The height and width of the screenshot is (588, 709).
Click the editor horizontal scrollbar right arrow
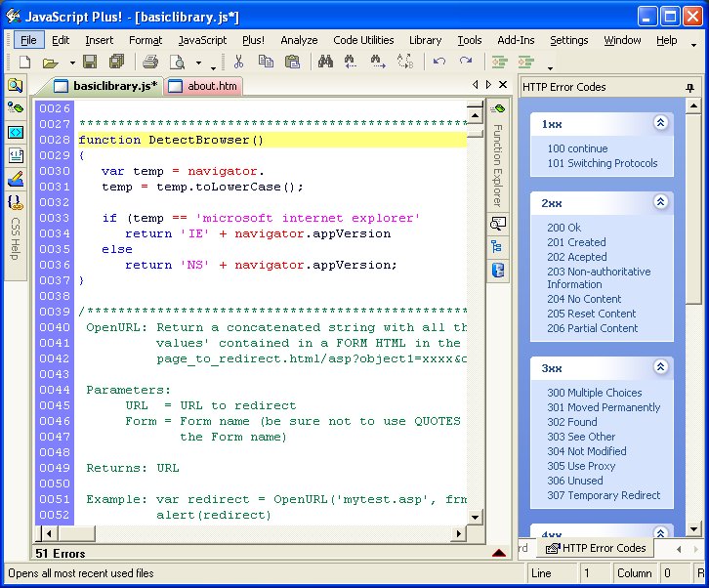[x=459, y=533]
